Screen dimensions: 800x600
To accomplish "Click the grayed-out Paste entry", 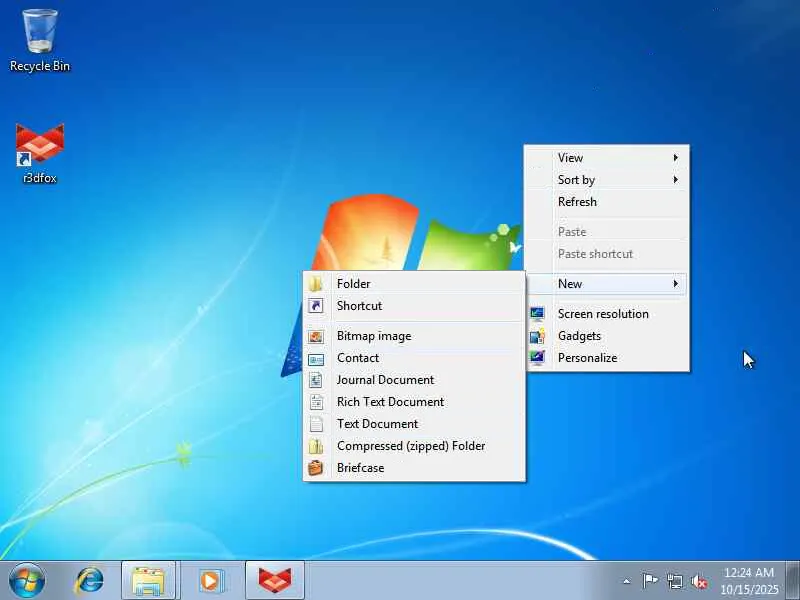I will 607,232.
